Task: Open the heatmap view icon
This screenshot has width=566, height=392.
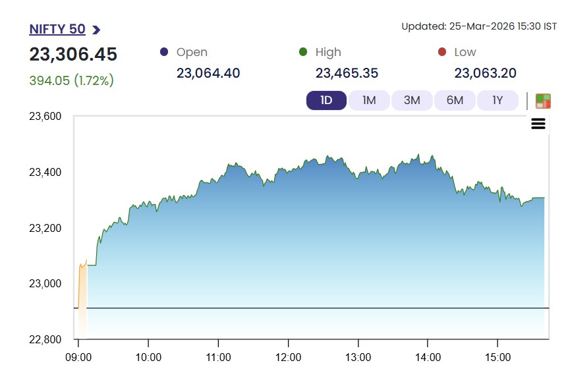Action: (543, 101)
